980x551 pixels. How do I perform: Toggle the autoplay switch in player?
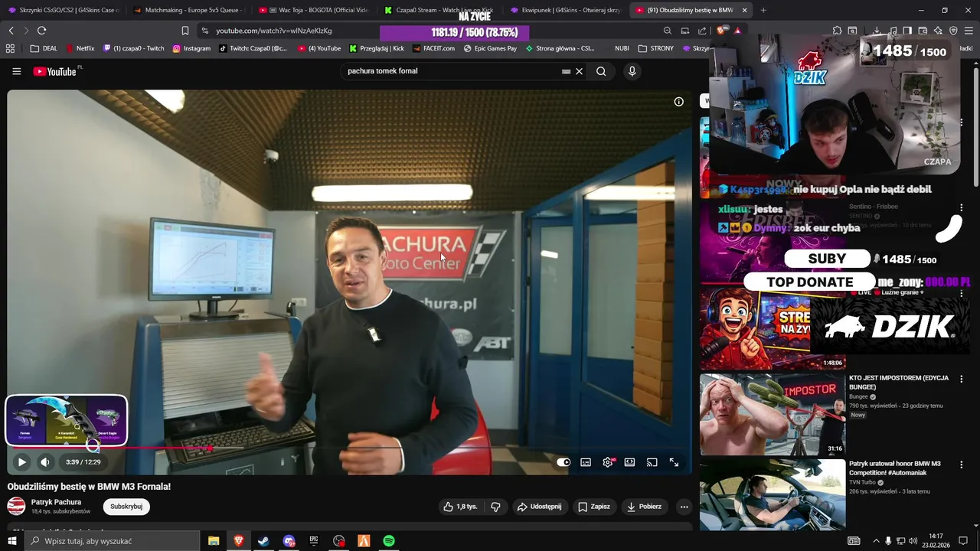(x=563, y=462)
